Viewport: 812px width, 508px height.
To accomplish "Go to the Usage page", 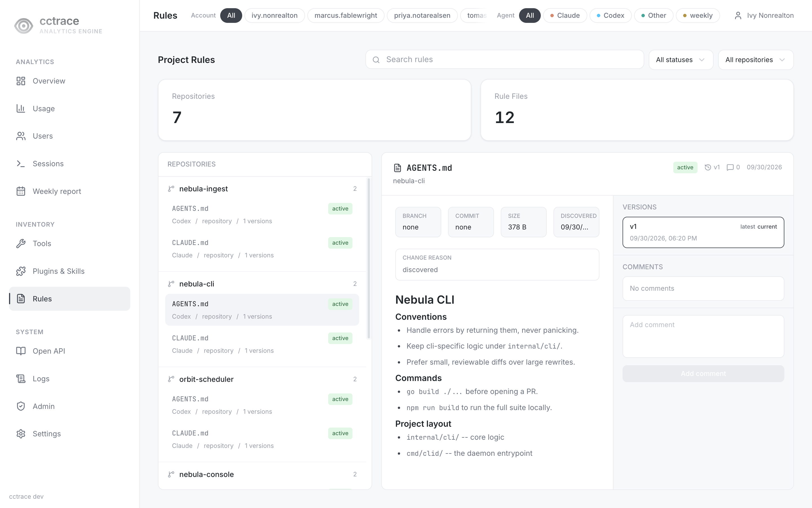I will 69,109.
